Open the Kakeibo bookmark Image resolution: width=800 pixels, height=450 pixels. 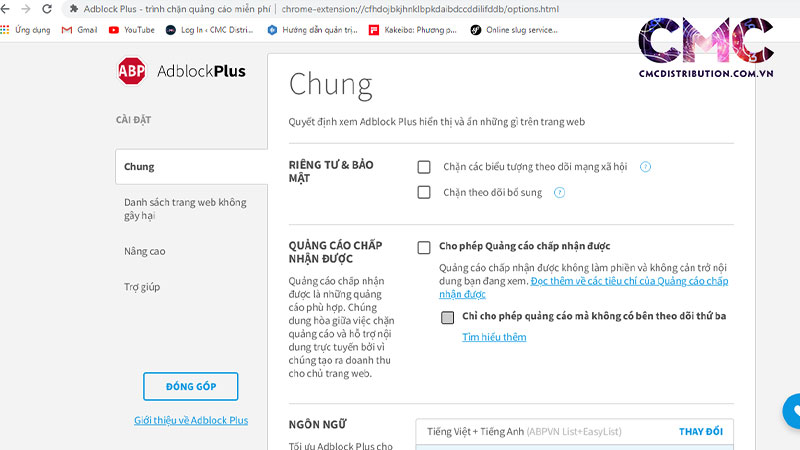pyautogui.click(x=413, y=30)
